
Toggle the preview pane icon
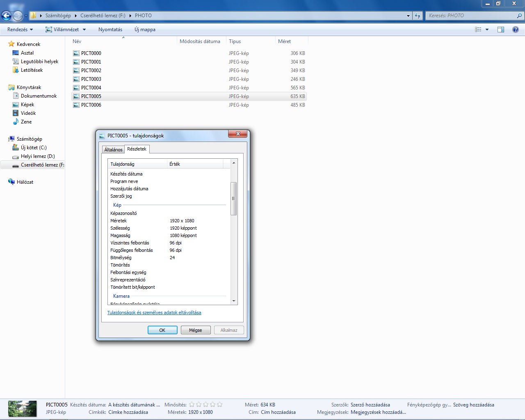pyautogui.click(x=501, y=30)
